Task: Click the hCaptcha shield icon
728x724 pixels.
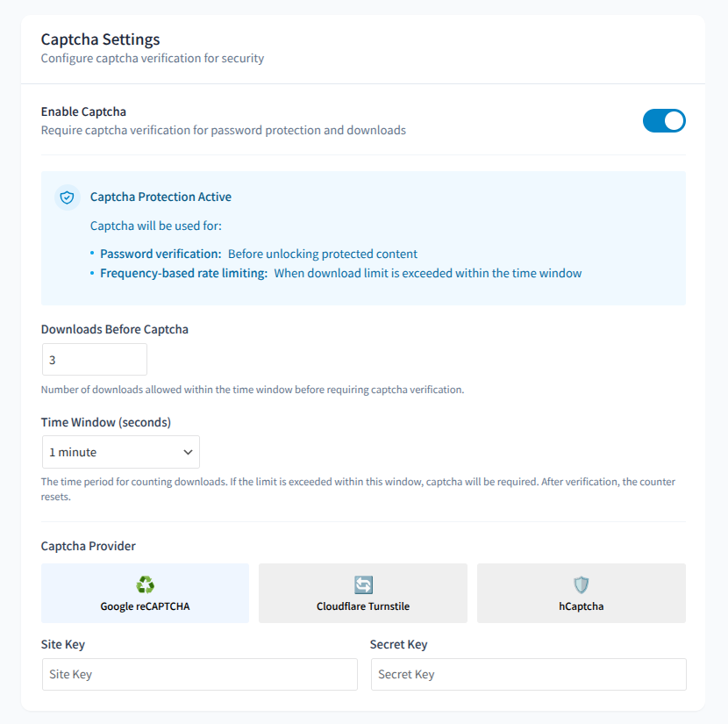Action: (581, 584)
